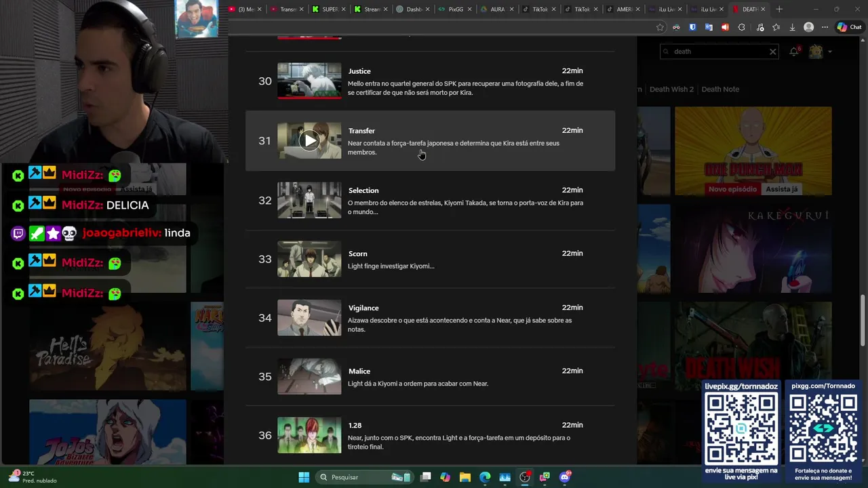
Task: Play episode 31 Transfer thumbnail
Action: [309, 140]
